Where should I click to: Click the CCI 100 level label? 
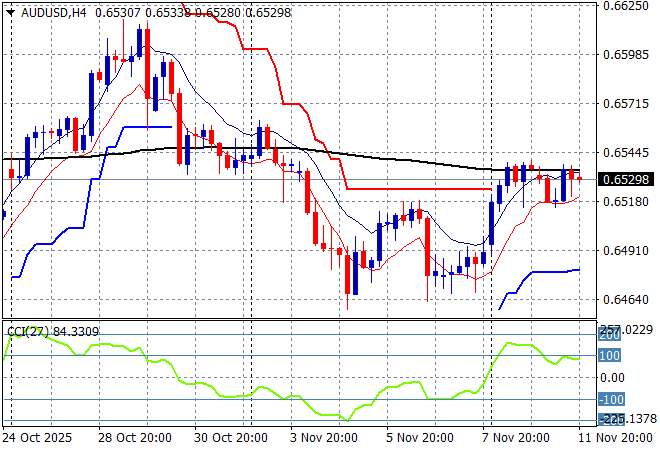pyautogui.click(x=609, y=356)
